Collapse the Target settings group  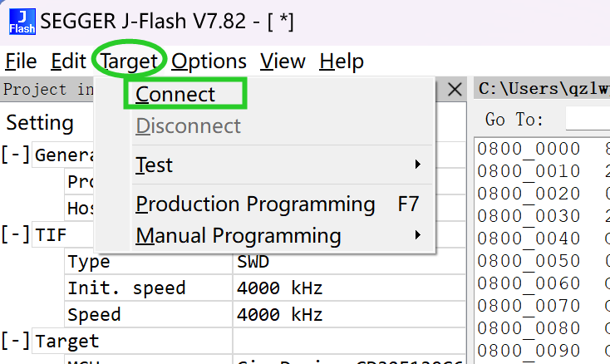coord(16,341)
